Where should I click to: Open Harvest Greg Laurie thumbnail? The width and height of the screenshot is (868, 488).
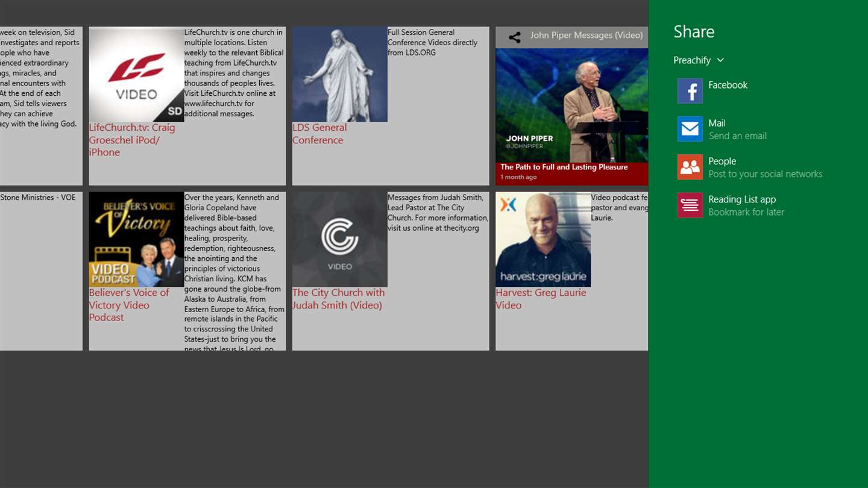tap(543, 239)
